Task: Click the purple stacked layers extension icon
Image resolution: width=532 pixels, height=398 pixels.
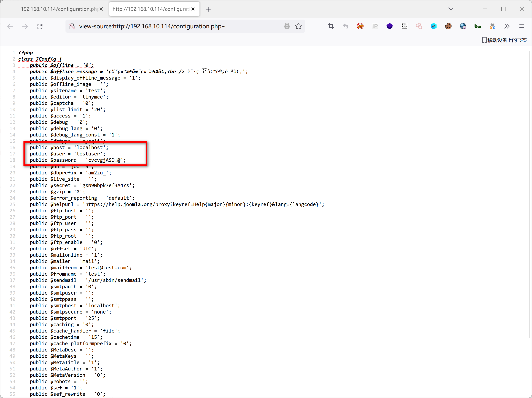Action: pyautogui.click(x=390, y=26)
